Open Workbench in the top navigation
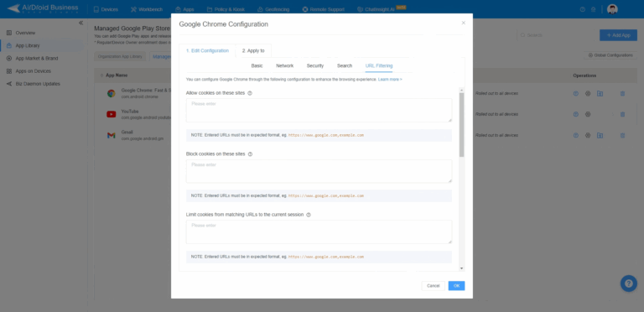 pyautogui.click(x=147, y=9)
